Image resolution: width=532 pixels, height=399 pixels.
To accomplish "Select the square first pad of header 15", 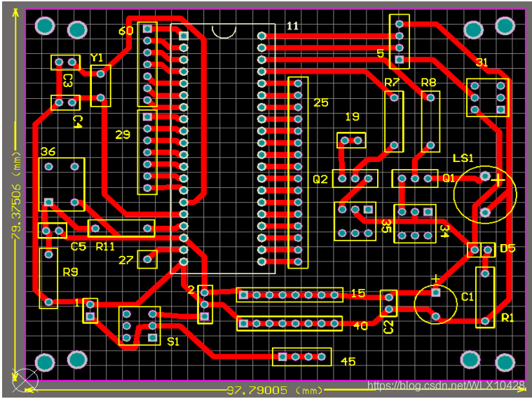I will click(x=243, y=295).
